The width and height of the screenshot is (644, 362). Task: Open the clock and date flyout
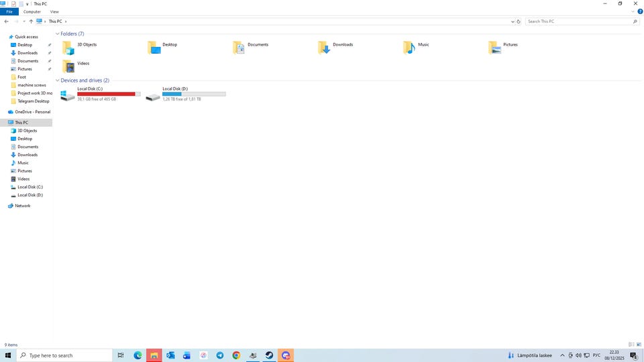coord(614,355)
